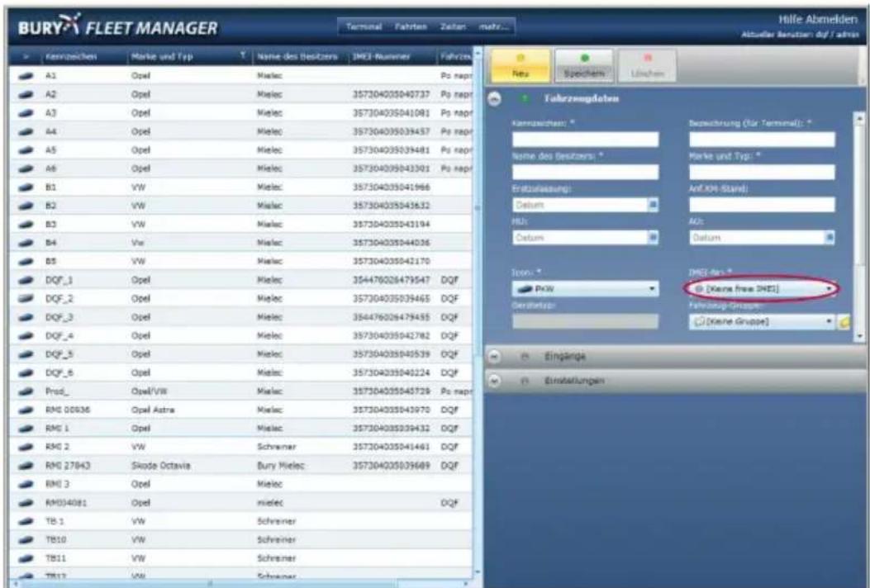Click the car icon in row RMI 00936

coord(26,410)
